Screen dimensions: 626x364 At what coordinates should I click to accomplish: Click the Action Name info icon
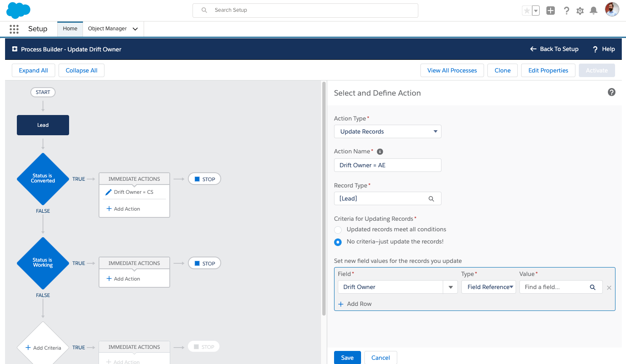(x=380, y=152)
